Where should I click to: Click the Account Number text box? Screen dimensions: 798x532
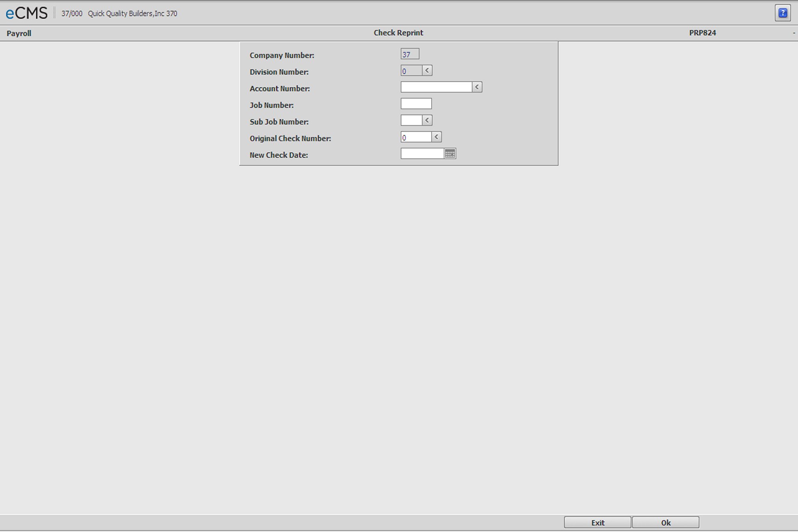tap(436, 87)
